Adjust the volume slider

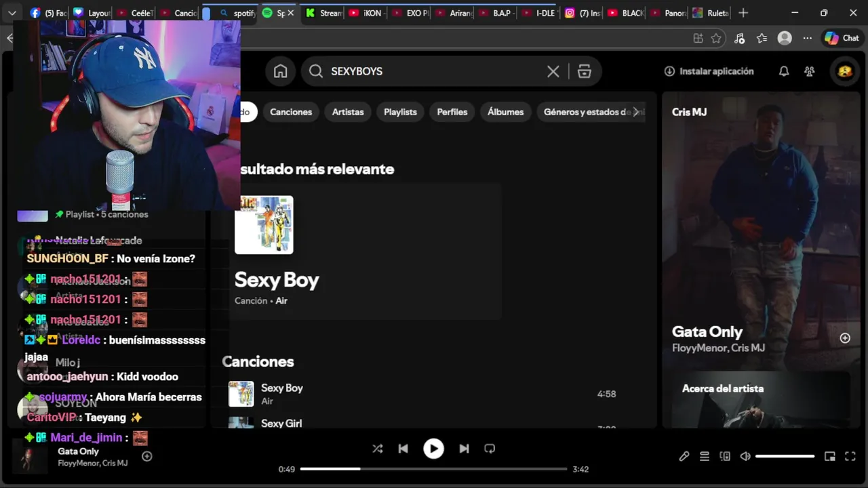point(785,457)
